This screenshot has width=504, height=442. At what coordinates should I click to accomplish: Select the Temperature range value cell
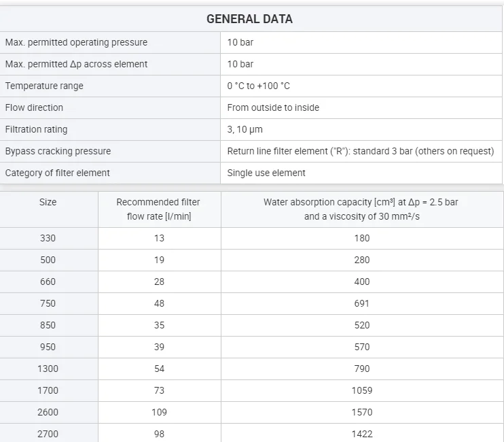[x=258, y=86]
